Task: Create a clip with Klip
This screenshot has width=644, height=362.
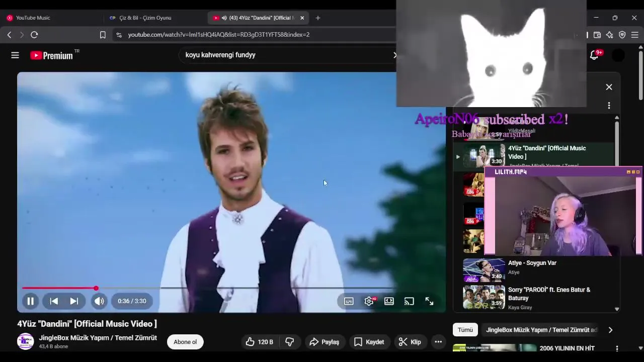Action: click(x=410, y=342)
